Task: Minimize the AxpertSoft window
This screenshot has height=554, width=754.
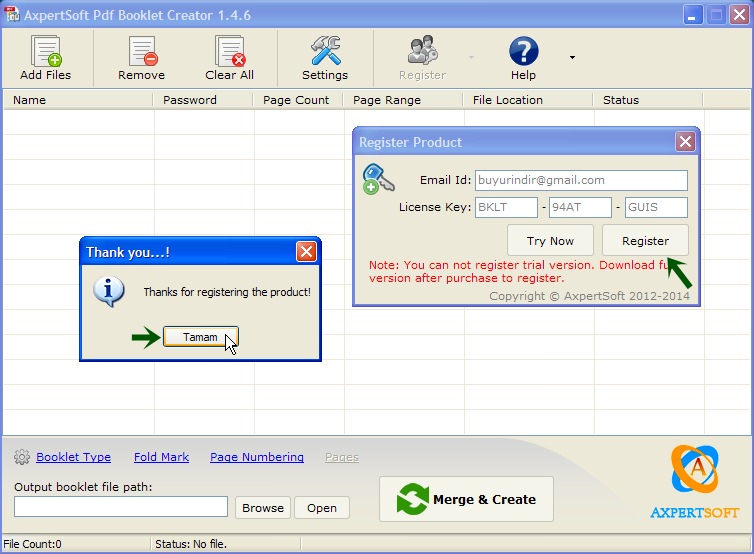Action: point(692,15)
